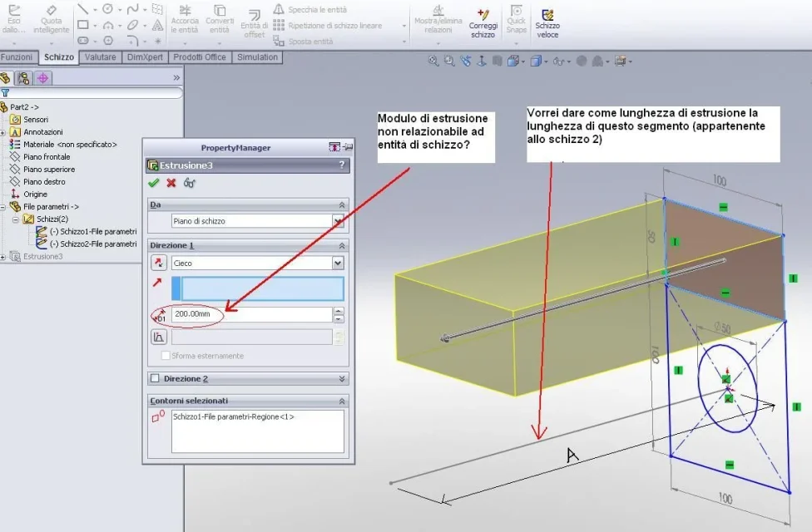Screen dimensions: 812x532
Task: Select the Sketch Text tool
Action: [158, 25]
